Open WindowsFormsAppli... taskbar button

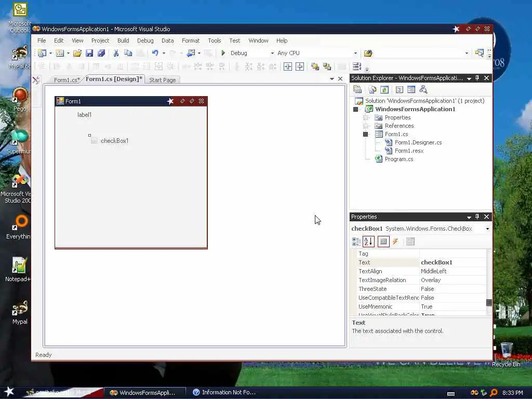pyautogui.click(x=144, y=393)
